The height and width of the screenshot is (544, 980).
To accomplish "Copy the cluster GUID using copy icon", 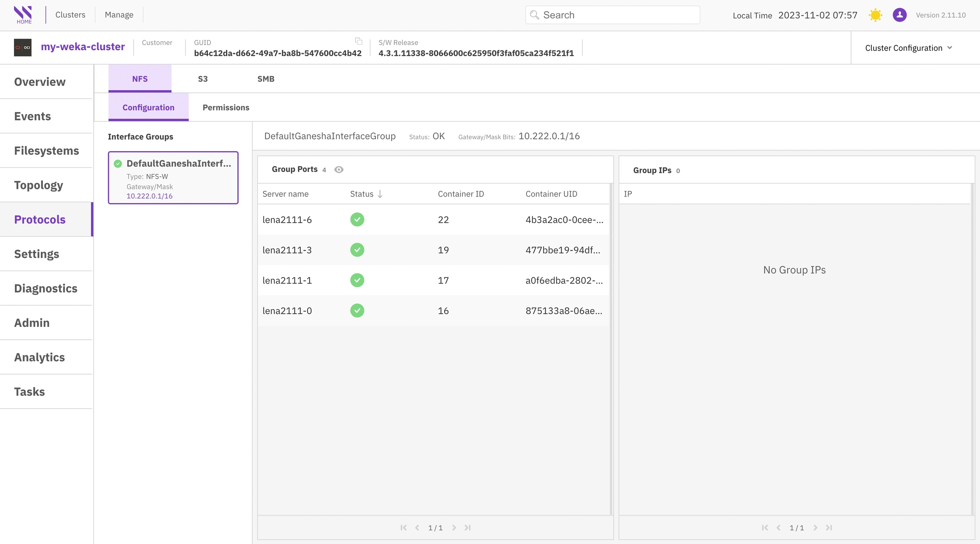I will (x=359, y=41).
